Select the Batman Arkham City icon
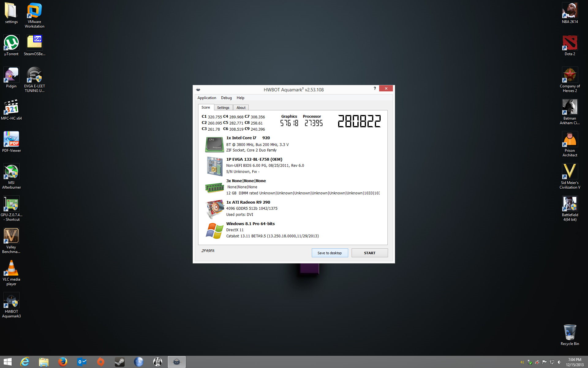This screenshot has height=368, width=588. coord(570,112)
